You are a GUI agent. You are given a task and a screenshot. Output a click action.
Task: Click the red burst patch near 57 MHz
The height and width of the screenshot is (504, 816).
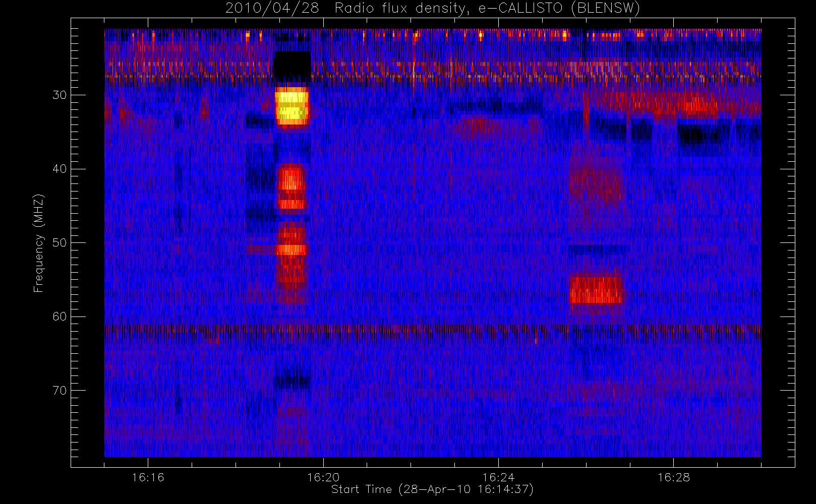tap(597, 289)
